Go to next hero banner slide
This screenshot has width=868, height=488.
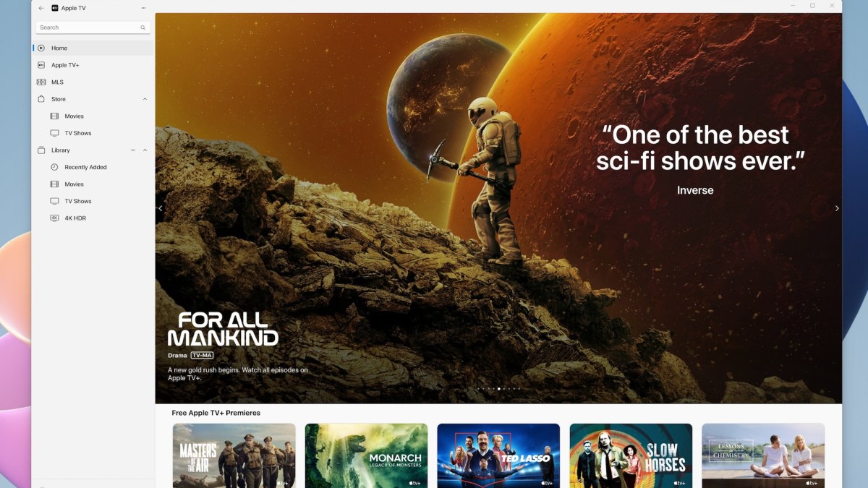[837, 208]
